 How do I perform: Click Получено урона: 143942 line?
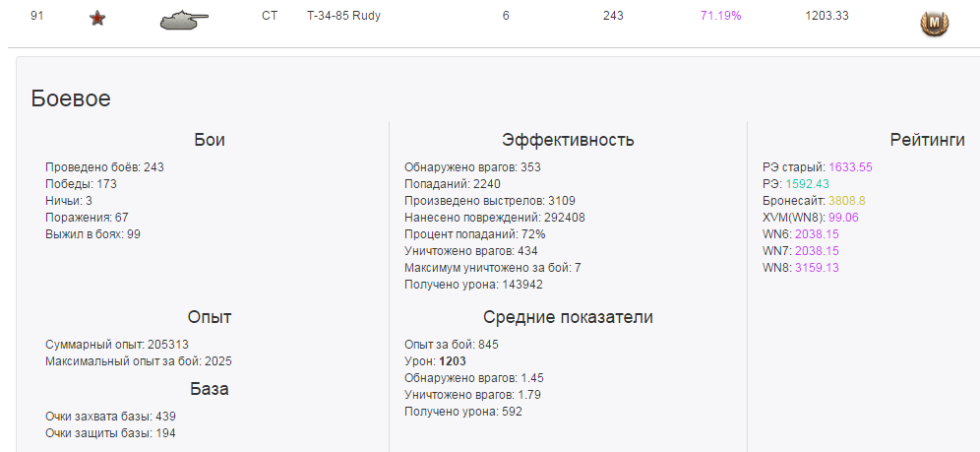coord(473,285)
